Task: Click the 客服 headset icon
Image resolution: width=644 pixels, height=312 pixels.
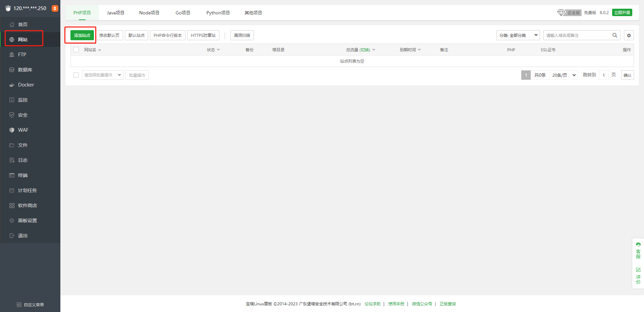Action: (638, 245)
